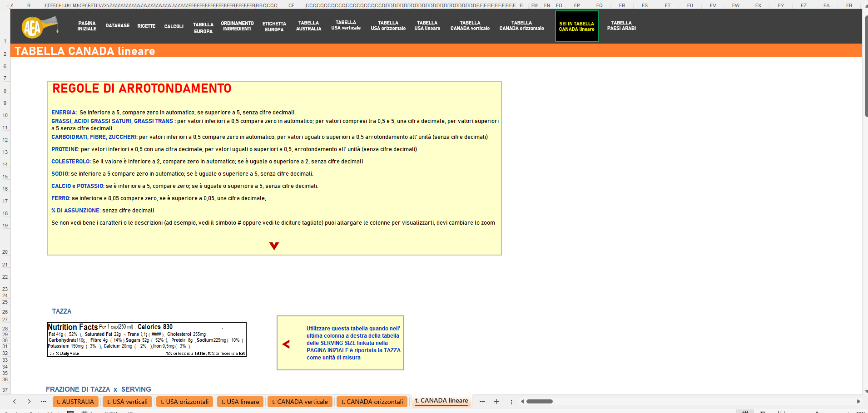Open more sheets ellipsis after CANADA lineare tab

coord(482,401)
